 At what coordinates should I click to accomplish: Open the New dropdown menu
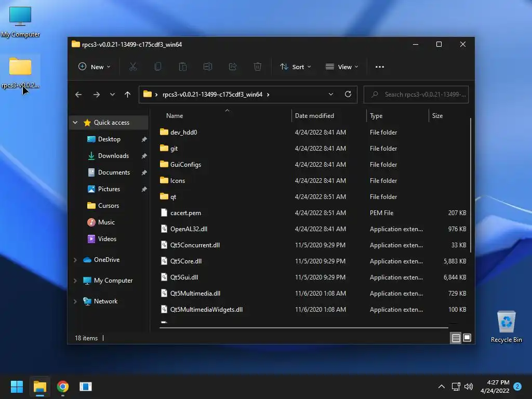pos(95,67)
